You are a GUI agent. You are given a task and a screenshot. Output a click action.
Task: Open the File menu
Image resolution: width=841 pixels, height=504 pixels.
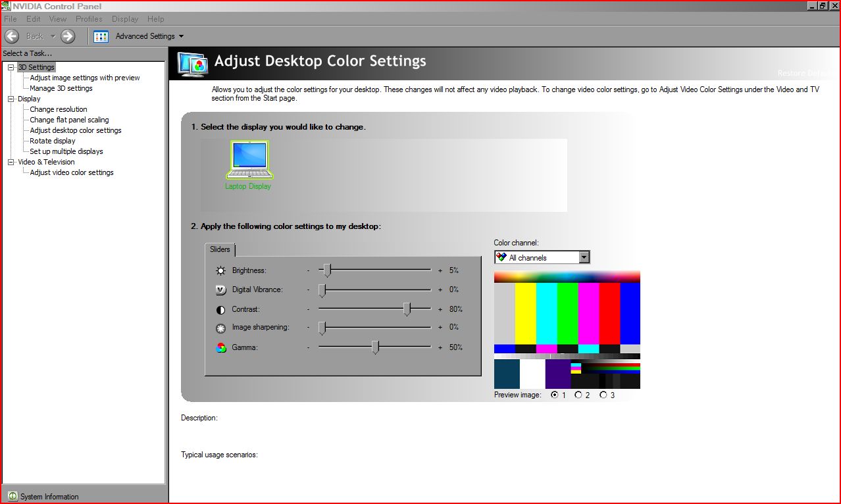pyautogui.click(x=11, y=19)
